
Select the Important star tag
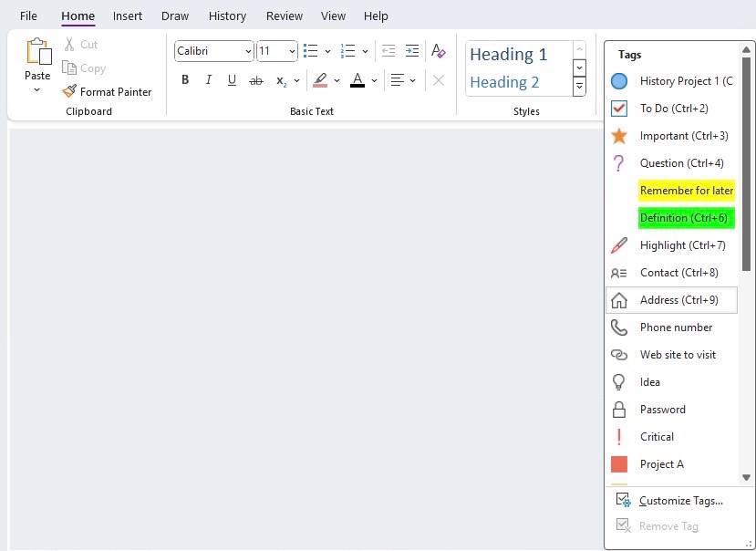[671, 136]
